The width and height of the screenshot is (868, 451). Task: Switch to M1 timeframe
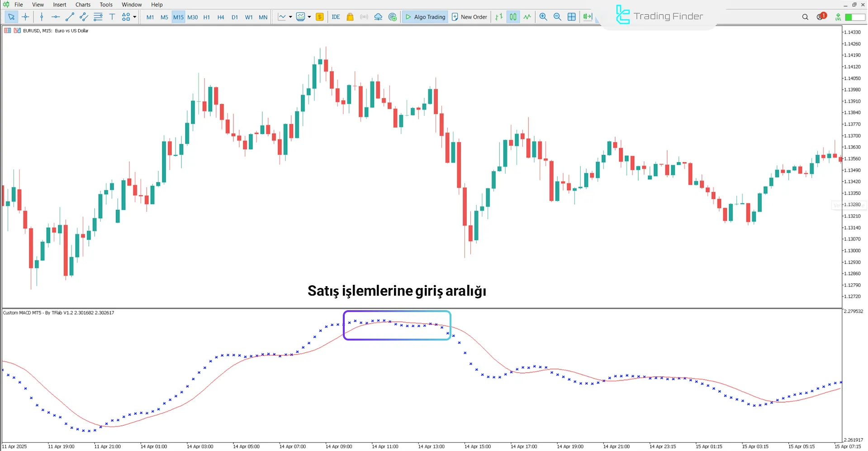click(150, 17)
